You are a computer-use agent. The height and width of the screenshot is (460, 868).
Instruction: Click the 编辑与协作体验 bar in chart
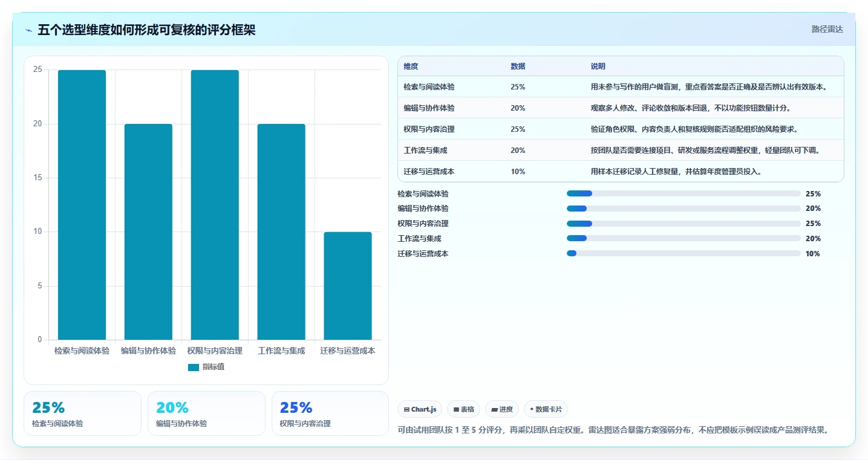pyautogui.click(x=148, y=232)
